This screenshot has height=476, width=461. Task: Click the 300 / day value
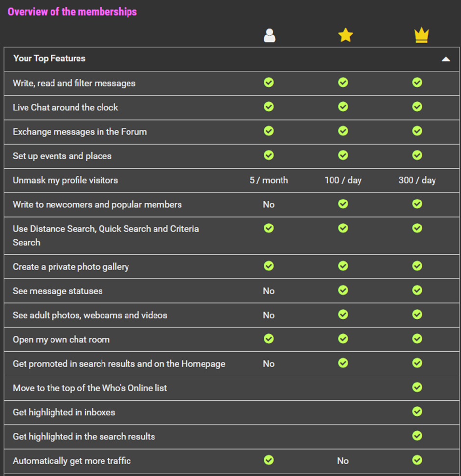[x=417, y=180]
